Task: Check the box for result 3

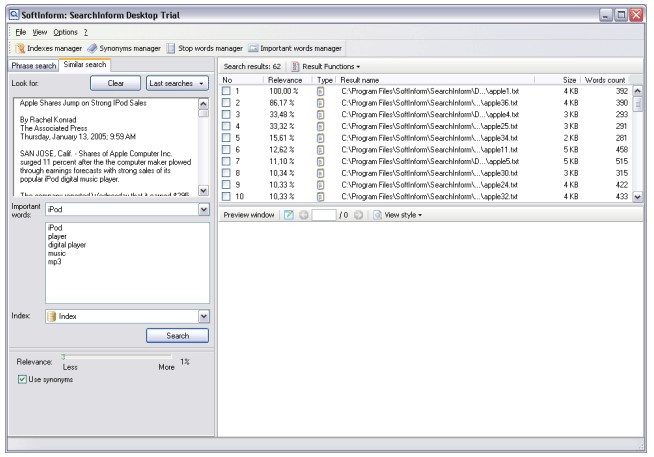Action: (x=226, y=114)
